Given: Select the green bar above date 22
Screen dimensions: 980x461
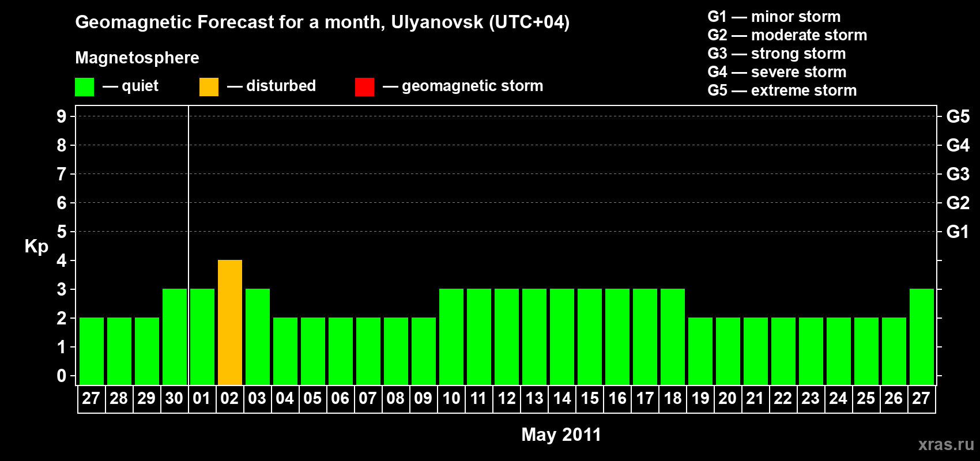Looking at the screenshot, I should (783, 351).
